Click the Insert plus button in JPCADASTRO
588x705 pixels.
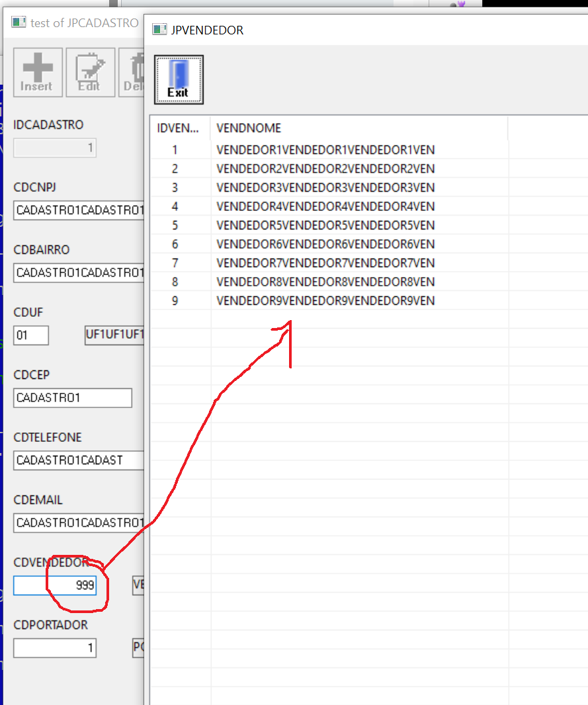pyautogui.click(x=38, y=72)
